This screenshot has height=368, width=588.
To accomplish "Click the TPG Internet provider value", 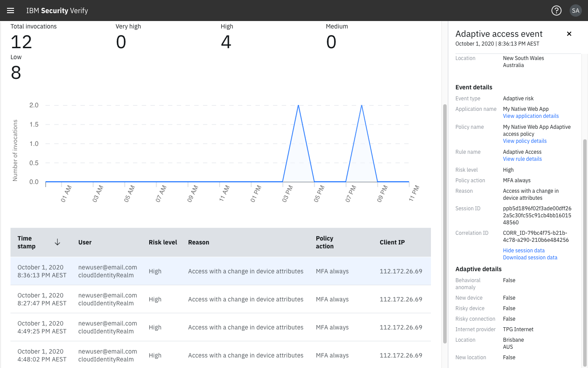I will click(x=518, y=329).
